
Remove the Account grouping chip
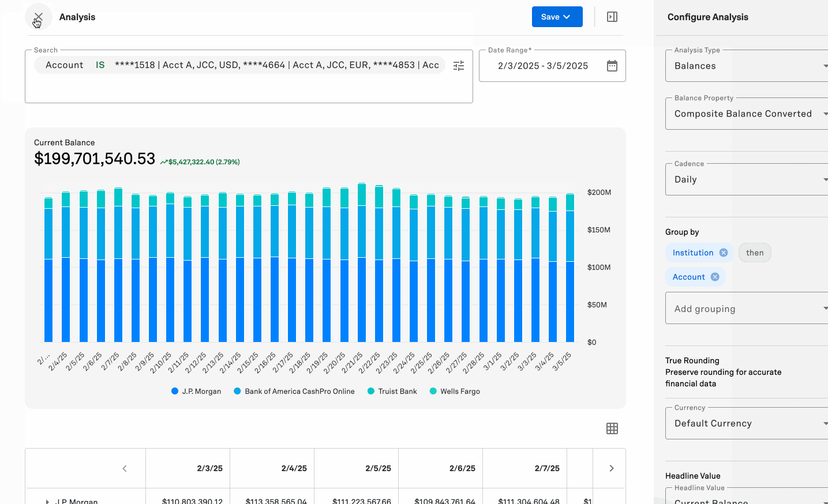click(x=714, y=277)
